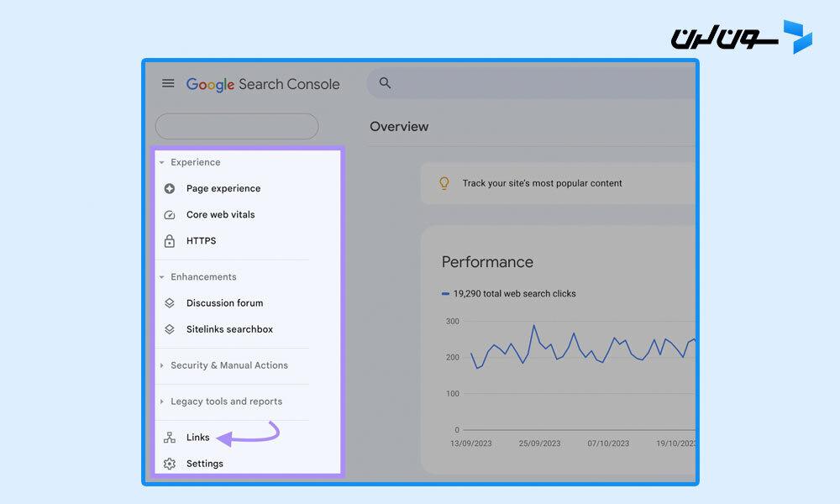
Task: Click the HTTPS padlock icon
Action: pyautogui.click(x=170, y=241)
